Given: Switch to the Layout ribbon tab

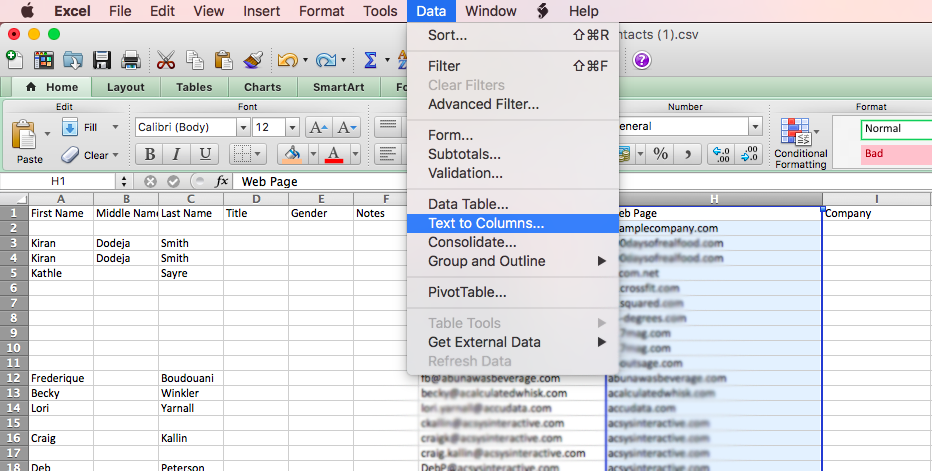Looking at the screenshot, I should (x=125, y=87).
